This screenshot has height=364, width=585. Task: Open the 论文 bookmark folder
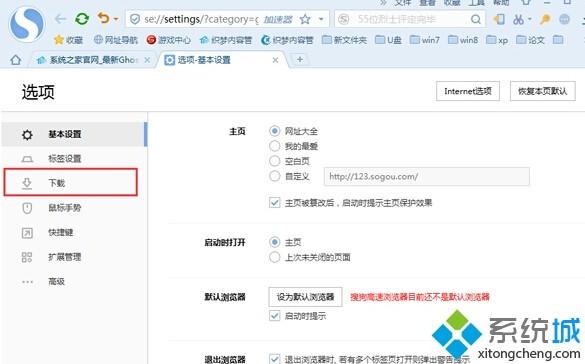pyautogui.click(x=530, y=40)
